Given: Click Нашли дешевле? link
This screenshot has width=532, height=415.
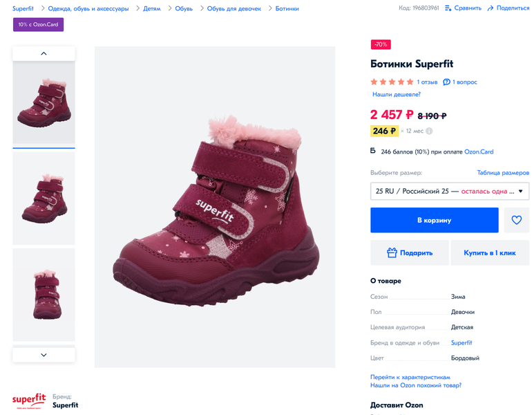Looking at the screenshot, I should tap(396, 94).
